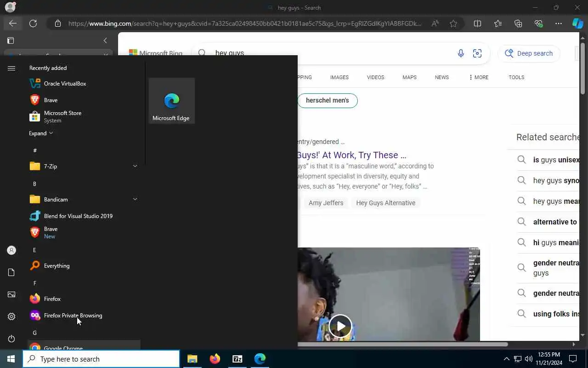Search using an image on Bing
Viewport: 588px width, 368px height.
(477, 53)
